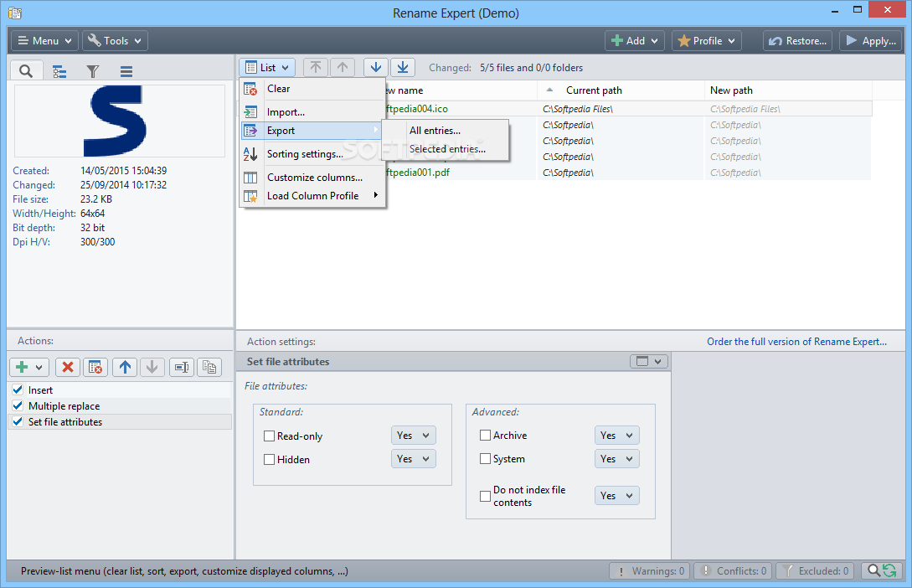Delete the selected action with red X
Screen dimensions: 912x588
pos(68,367)
